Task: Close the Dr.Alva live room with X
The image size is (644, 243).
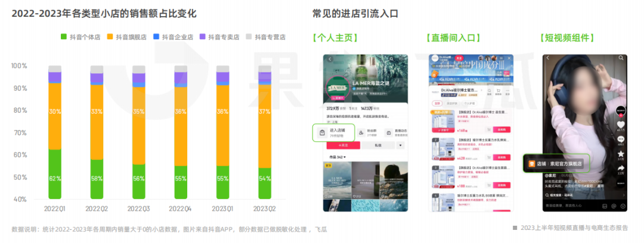Action: coord(509,58)
